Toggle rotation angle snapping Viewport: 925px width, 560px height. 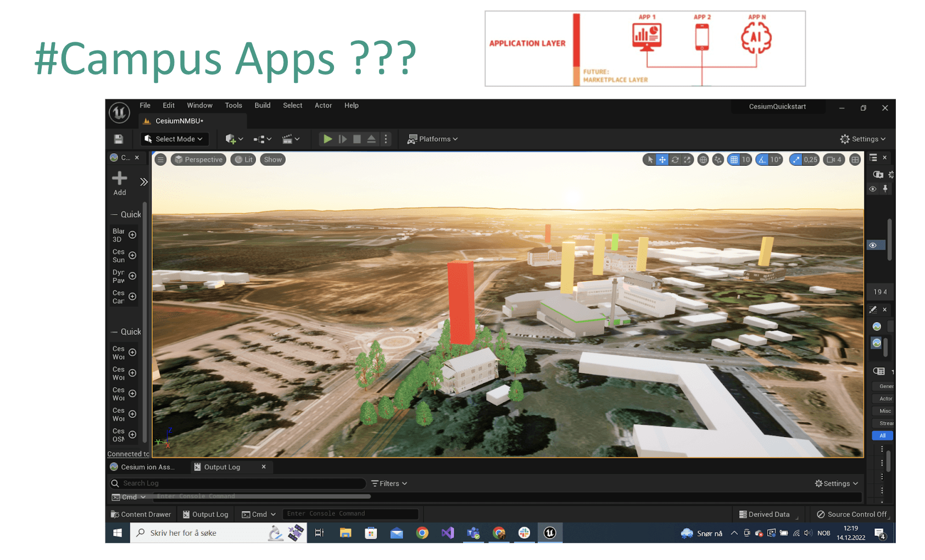[x=762, y=160]
